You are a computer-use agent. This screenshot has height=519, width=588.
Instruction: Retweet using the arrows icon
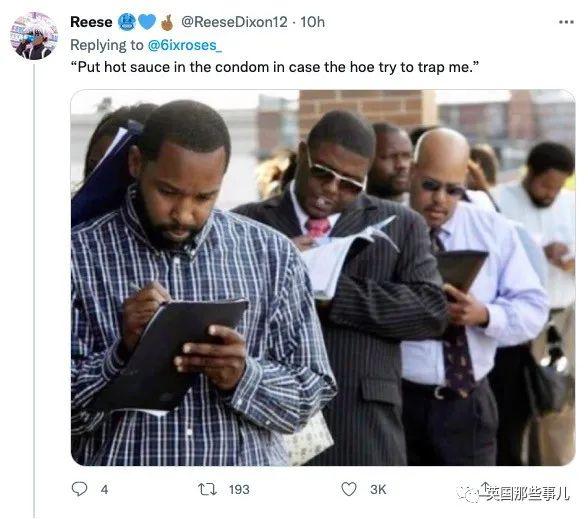click(x=207, y=489)
